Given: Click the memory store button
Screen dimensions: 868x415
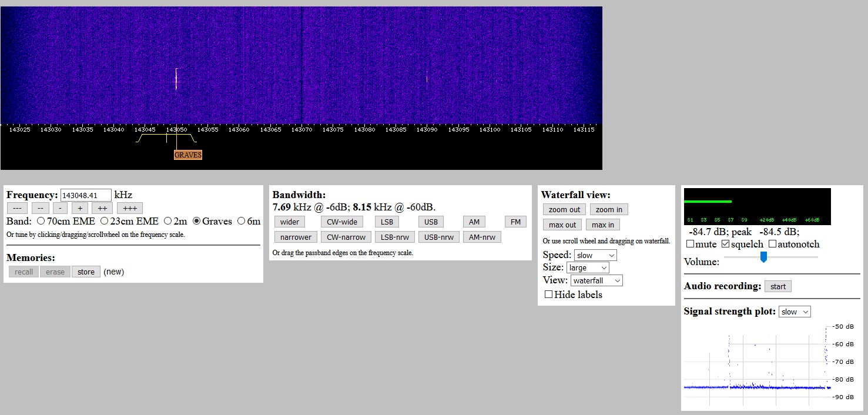Looking at the screenshot, I should [x=86, y=272].
